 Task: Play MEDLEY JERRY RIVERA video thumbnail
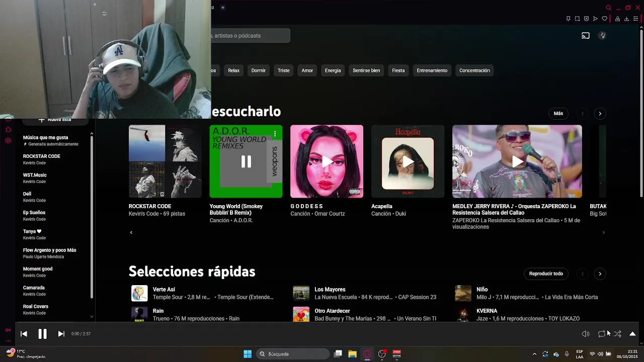[x=517, y=161]
